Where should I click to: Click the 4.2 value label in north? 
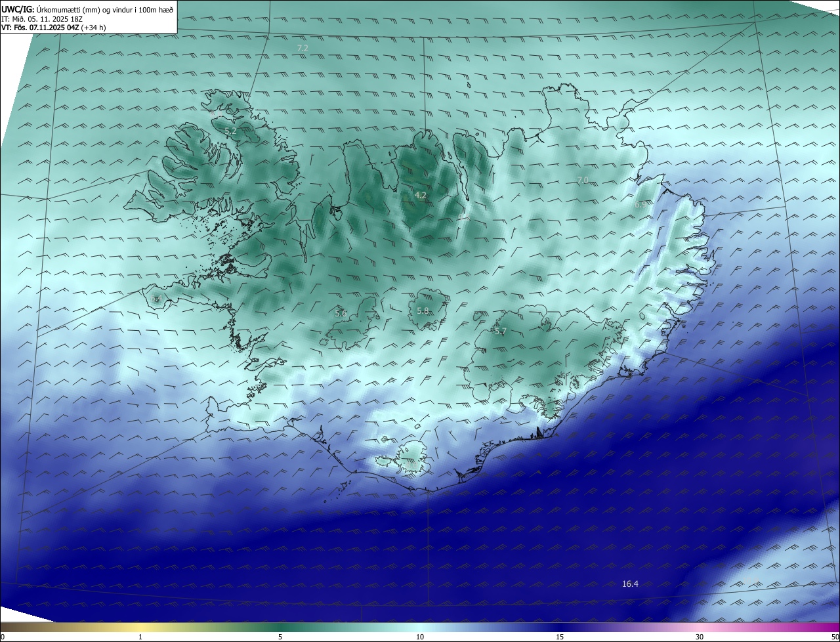click(421, 195)
